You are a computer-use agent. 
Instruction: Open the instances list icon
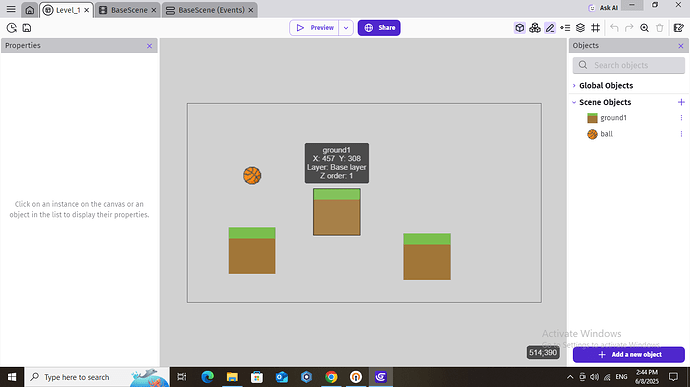565,28
